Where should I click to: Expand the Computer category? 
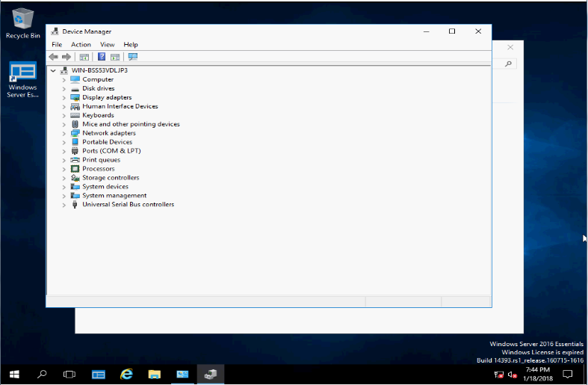(x=64, y=80)
